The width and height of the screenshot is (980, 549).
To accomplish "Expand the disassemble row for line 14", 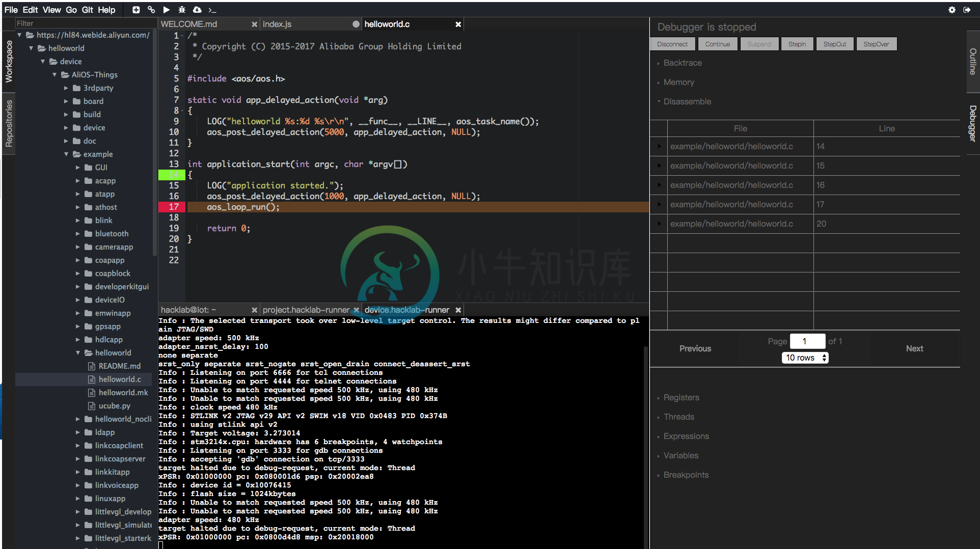I will click(659, 147).
